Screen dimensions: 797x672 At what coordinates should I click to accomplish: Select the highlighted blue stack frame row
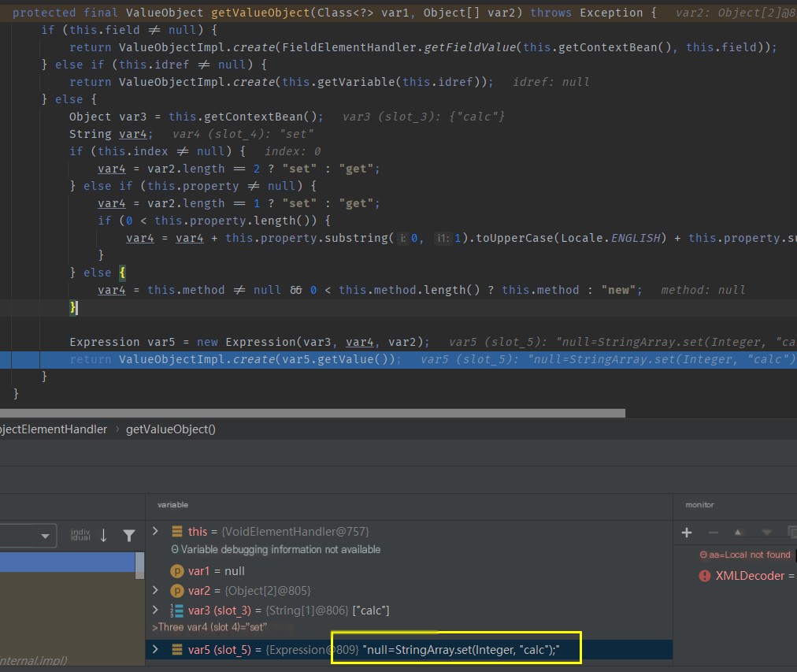click(x=67, y=562)
